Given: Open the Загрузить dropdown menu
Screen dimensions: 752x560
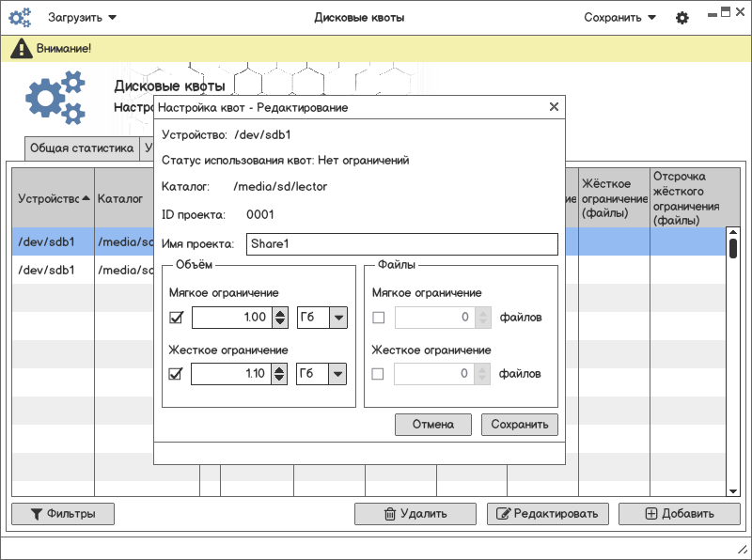Looking at the screenshot, I should 83,18.
